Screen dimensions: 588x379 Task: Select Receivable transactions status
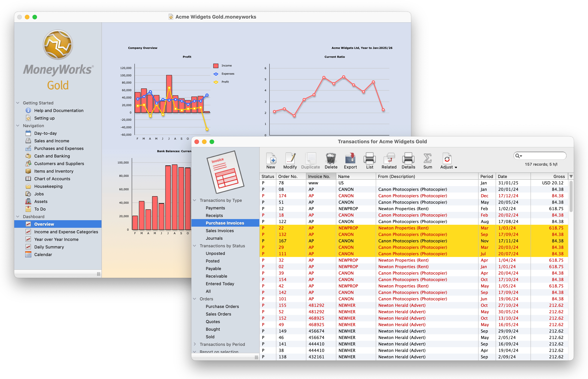[x=217, y=276]
